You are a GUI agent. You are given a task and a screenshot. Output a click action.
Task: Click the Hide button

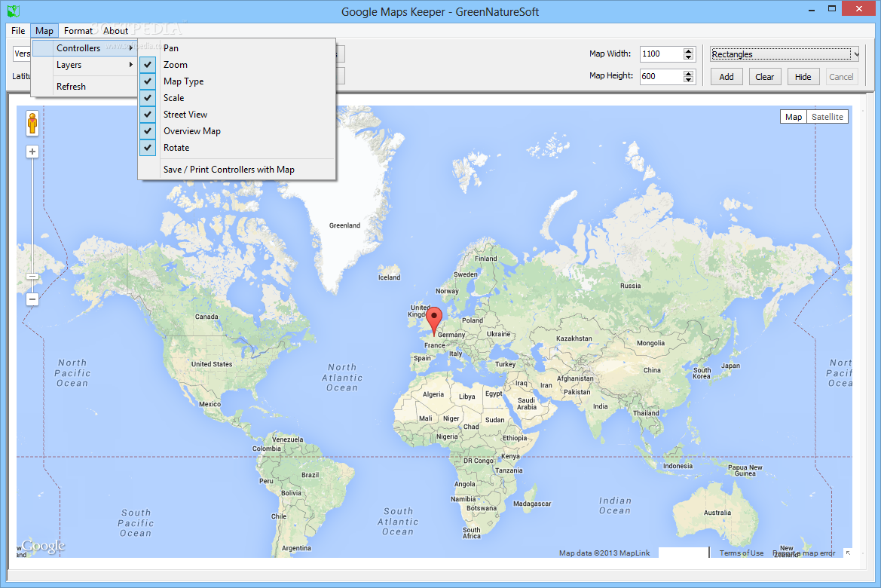point(803,76)
